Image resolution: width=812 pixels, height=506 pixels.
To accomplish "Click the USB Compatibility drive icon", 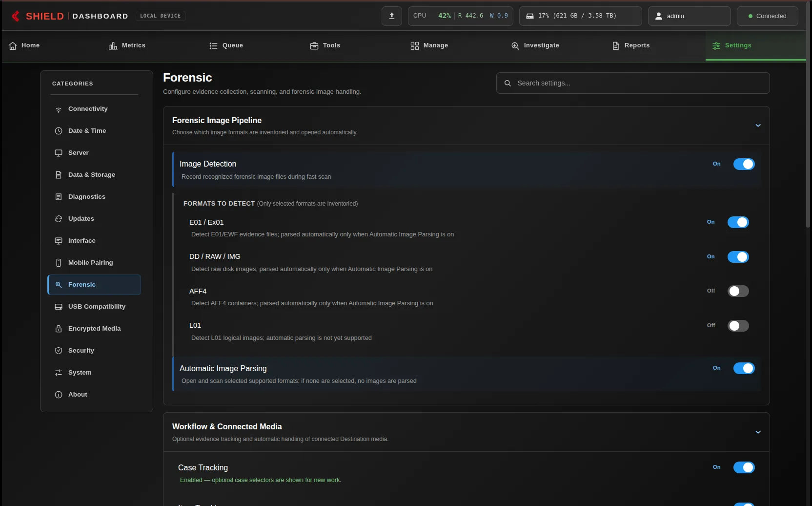I will pyautogui.click(x=59, y=307).
